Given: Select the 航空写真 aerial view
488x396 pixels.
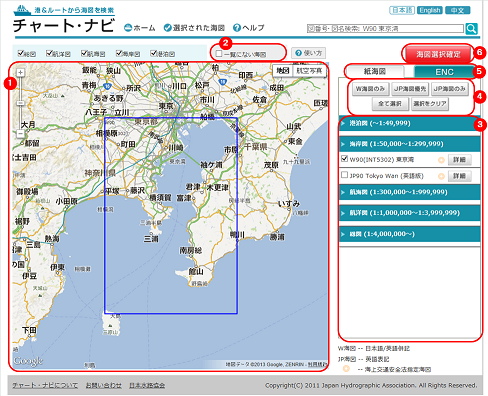Looking at the screenshot, I should [x=309, y=71].
